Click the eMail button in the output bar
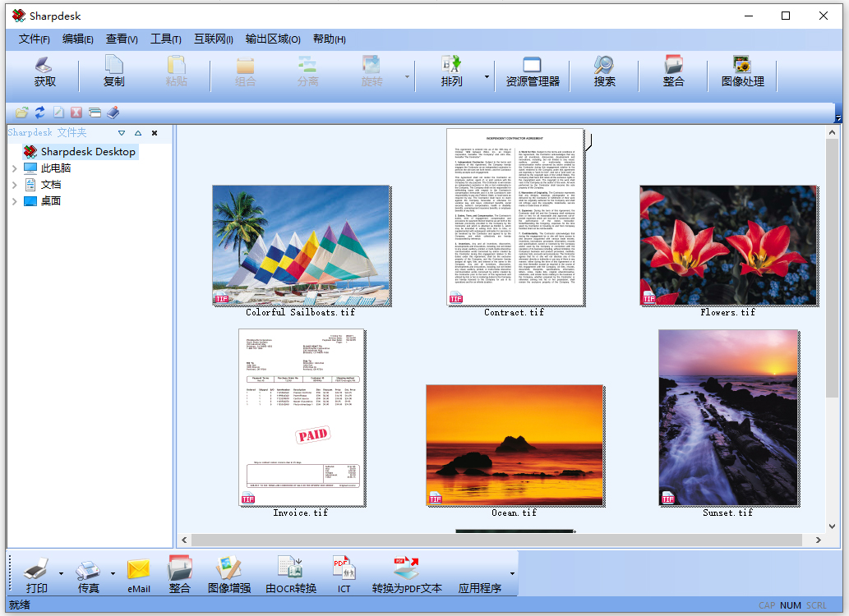The image size is (849, 616). pyautogui.click(x=138, y=573)
